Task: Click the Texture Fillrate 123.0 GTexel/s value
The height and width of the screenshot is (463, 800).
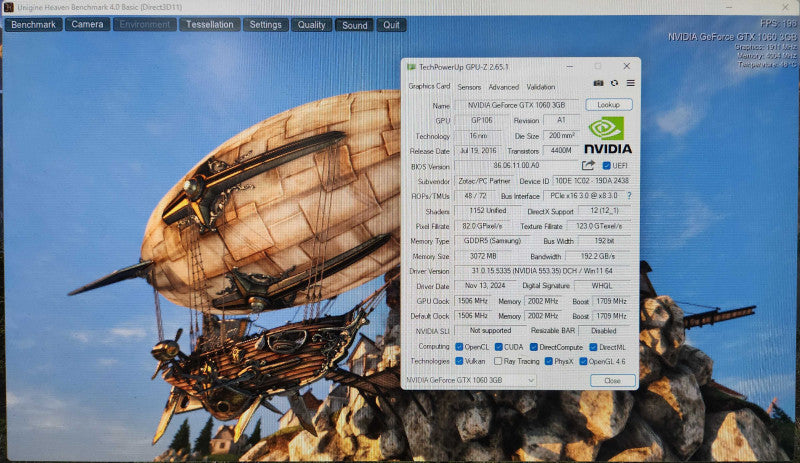Action: (x=598, y=226)
